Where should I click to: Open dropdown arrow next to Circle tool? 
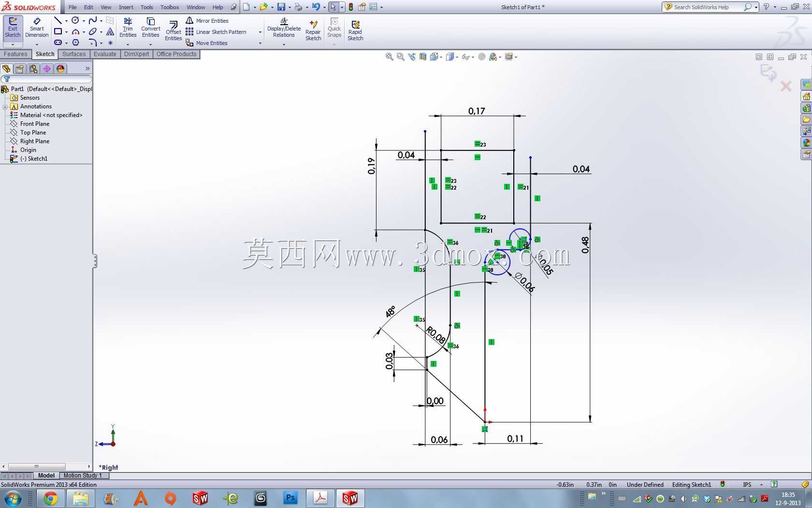pos(84,21)
